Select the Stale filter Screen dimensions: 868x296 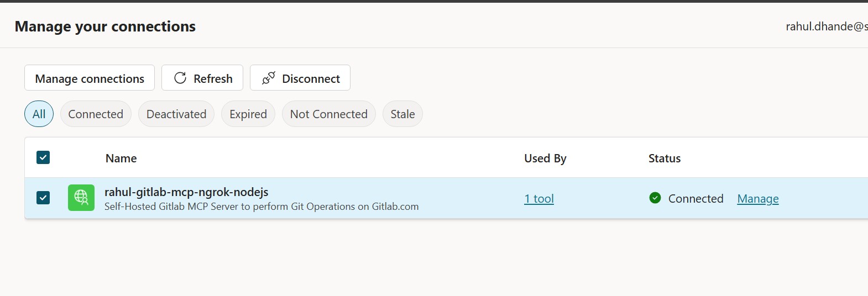tap(402, 114)
